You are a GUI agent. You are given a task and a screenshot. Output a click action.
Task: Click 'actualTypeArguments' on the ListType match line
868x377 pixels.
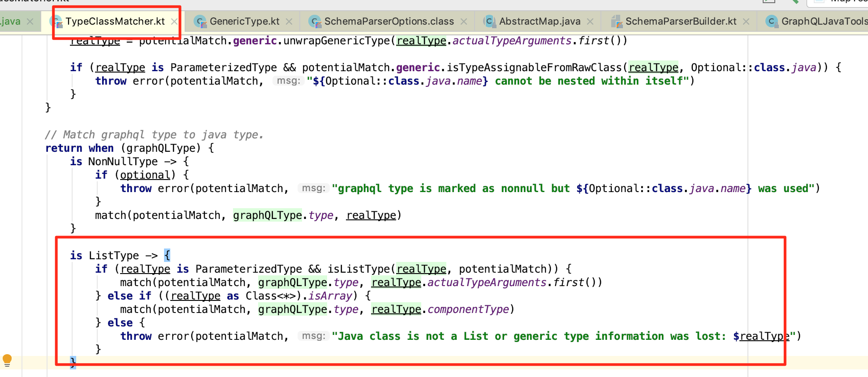(x=487, y=283)
